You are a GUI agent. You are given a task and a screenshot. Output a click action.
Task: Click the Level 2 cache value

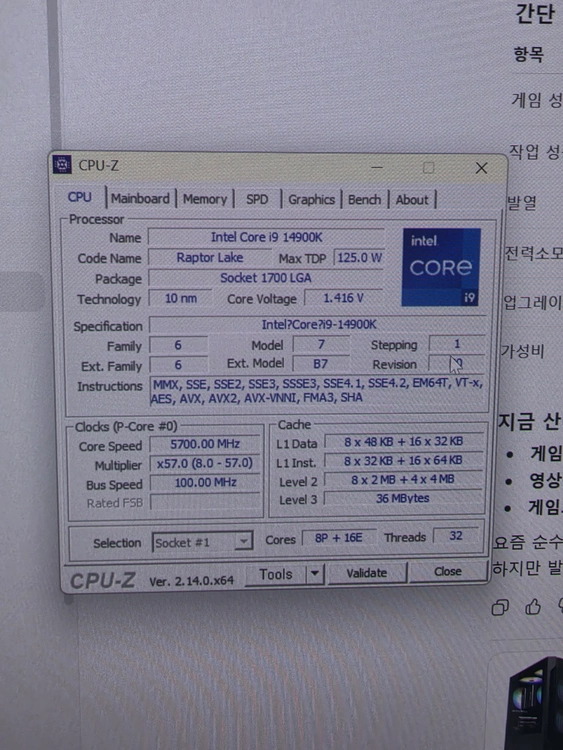(403, 479)
